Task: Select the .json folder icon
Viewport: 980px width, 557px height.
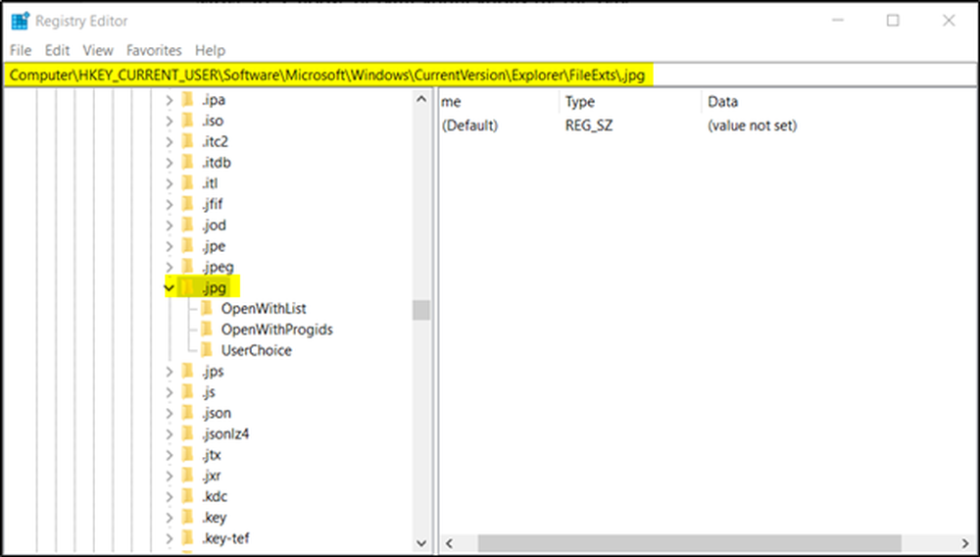Action: [x=187, y=413]
